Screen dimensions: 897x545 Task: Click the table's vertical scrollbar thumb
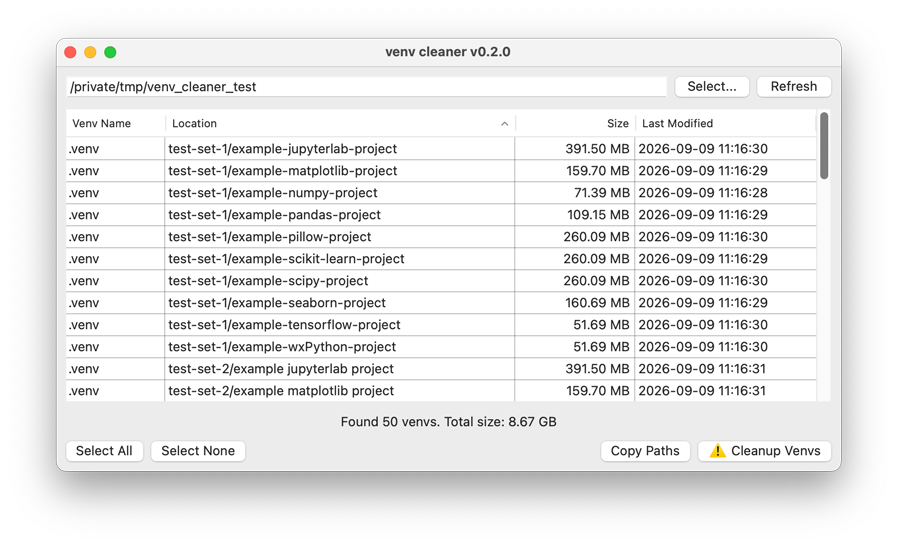[x=824, y=146]
